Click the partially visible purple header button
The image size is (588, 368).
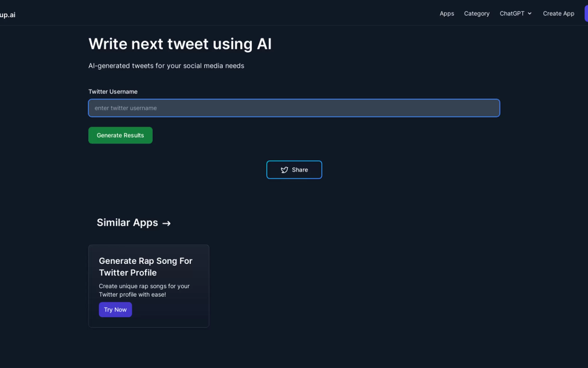pos(586,14)
